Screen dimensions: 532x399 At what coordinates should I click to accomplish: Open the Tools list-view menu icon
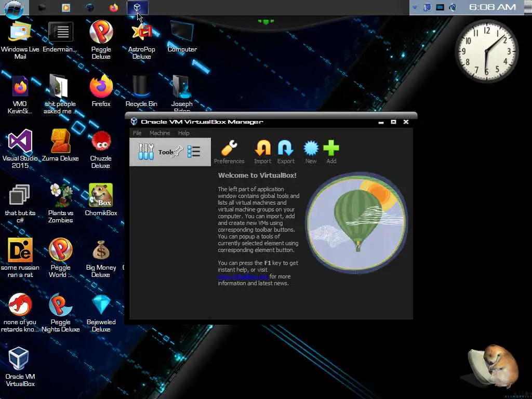tap(194, 152)
